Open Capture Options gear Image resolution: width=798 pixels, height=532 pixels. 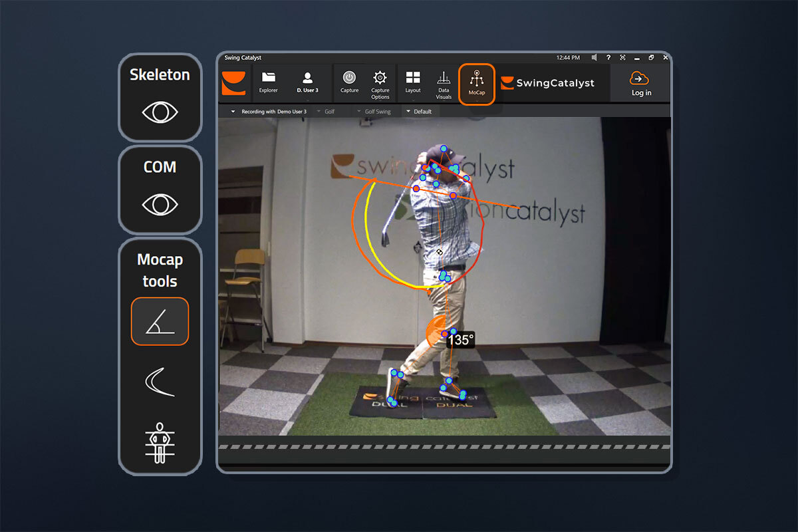(x=380, y=78)
